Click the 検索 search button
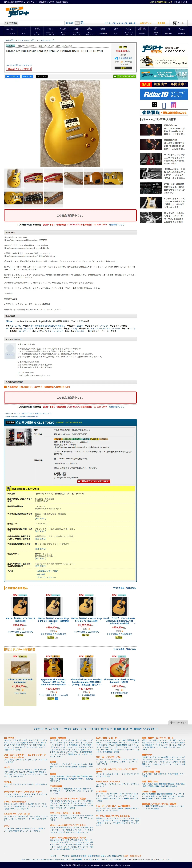 pos(77,23)
